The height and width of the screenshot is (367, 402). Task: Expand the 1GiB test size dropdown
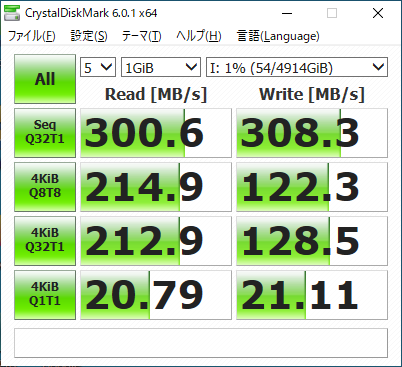pyautogui.click(x=161, y=67)
